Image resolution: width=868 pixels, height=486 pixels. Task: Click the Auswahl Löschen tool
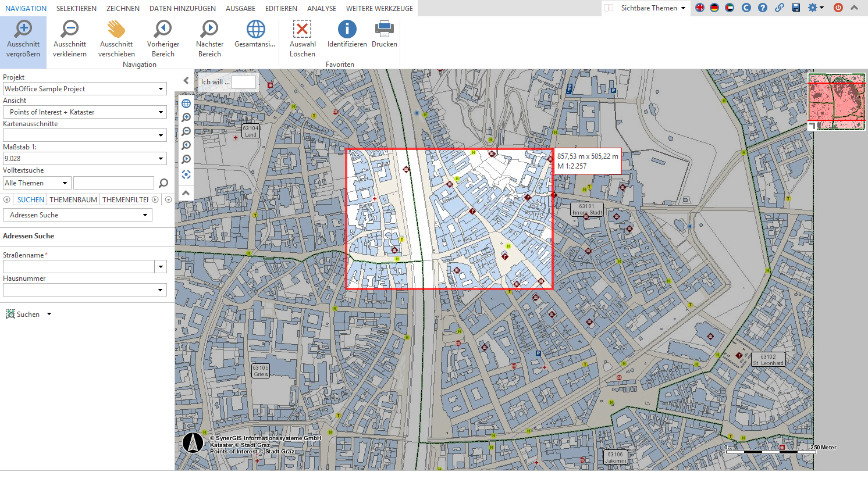coord(303,39)
